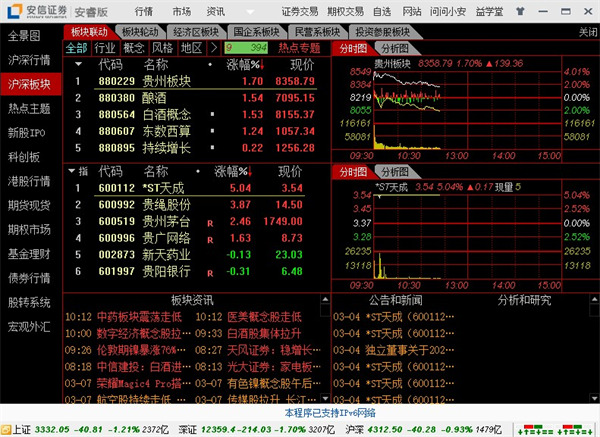This screenshot has width=600, height=437.
Task: Switch lower chart to 分析图 tab
Action: pyautogui.click(x=395, y=172)
